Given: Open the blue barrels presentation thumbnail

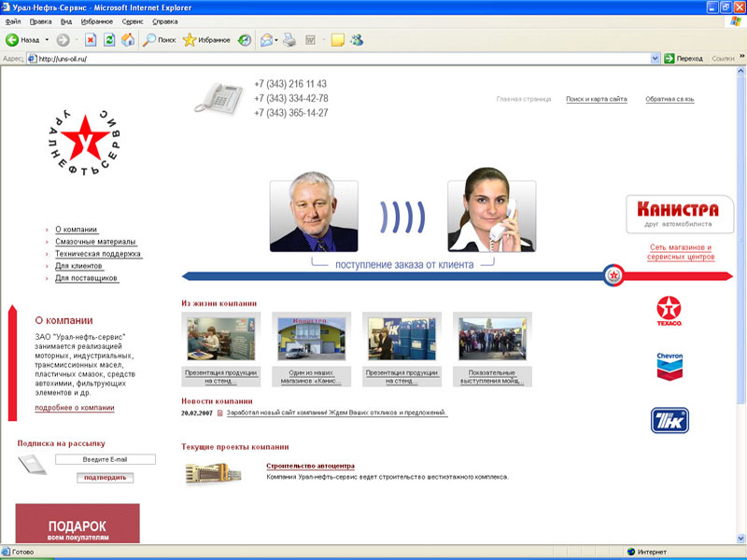Looking at the screenshot, I should pos(402,339).
